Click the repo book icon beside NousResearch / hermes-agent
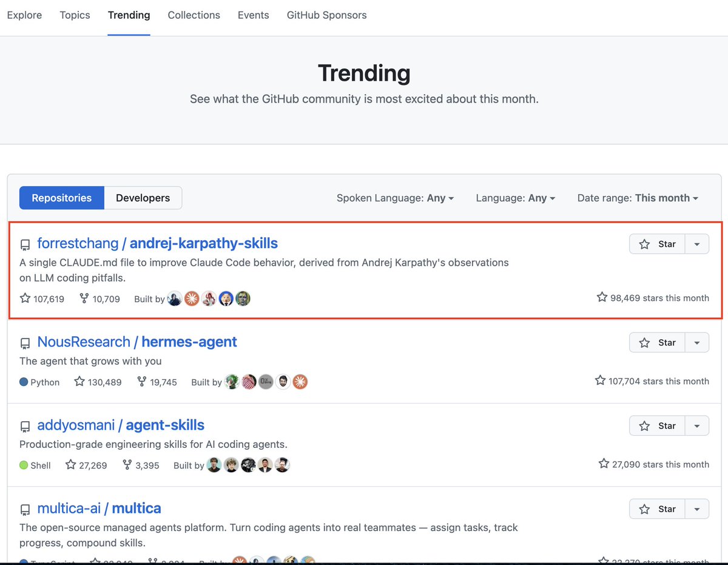The width and height of the screenshot is (728, 565). coord(25,343)
